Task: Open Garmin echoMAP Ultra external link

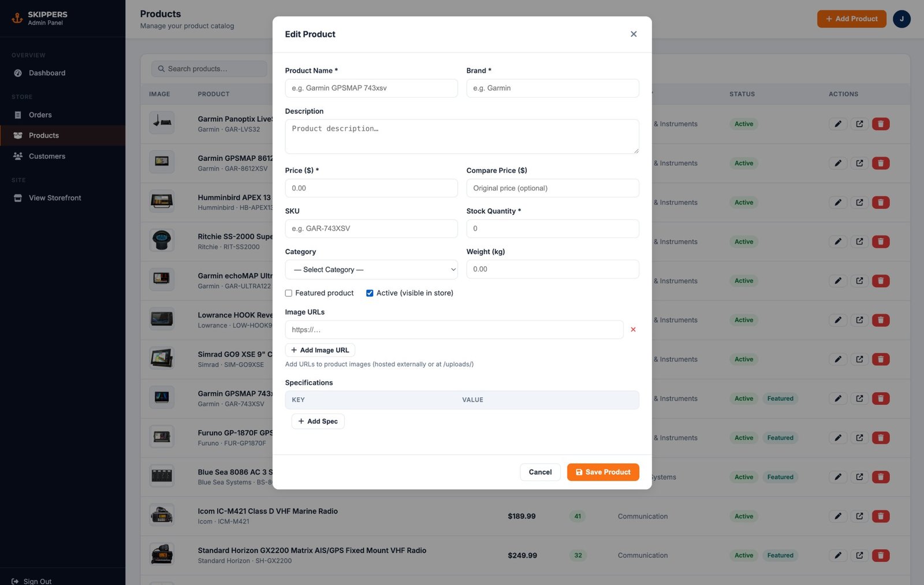Action: point(859,281)
